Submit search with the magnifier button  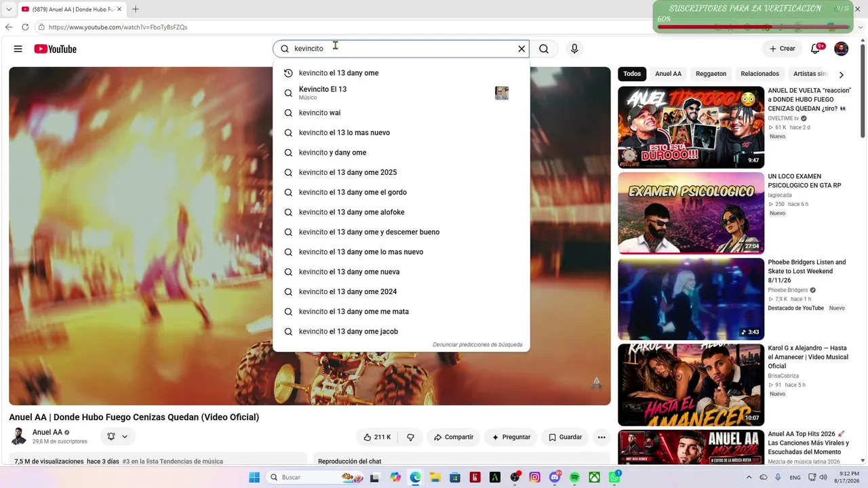pos(544,49)
